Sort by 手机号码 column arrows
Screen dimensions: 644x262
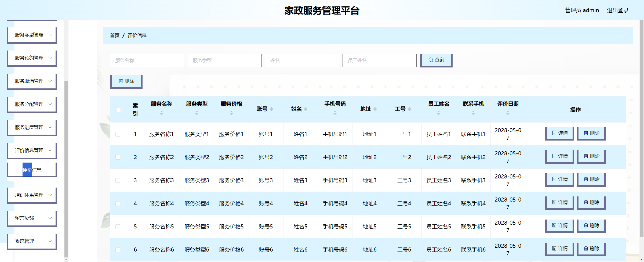pyautogui.click(x=335, y=113)
